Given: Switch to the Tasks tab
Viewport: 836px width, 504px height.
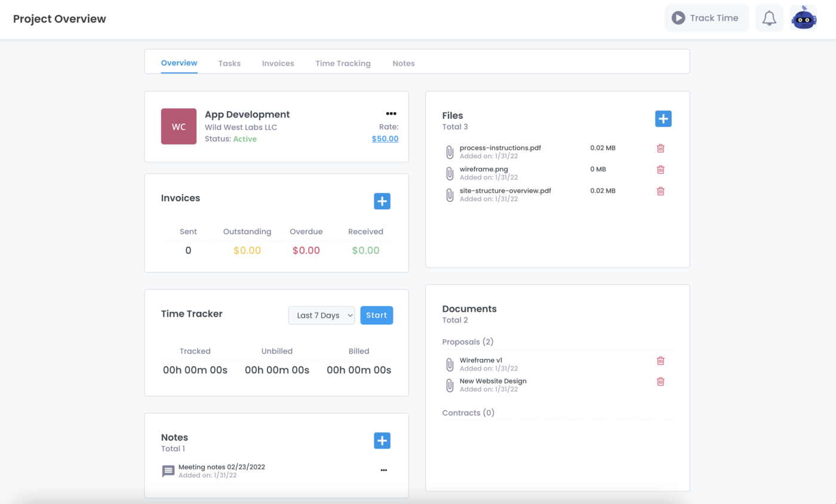Looking at the screenshot, I should (x=229, y=63).
